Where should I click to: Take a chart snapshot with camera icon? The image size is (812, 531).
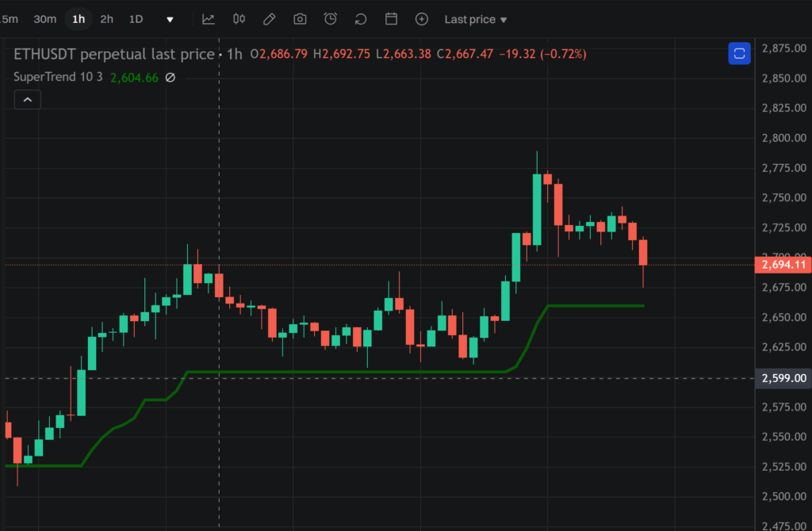tap(300, 19)
